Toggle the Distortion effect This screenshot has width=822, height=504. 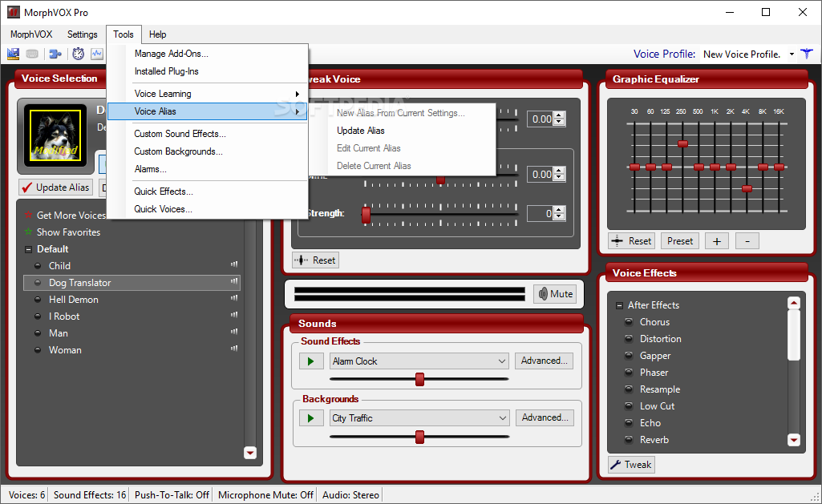pyautogui.click(x=629, y=338)
